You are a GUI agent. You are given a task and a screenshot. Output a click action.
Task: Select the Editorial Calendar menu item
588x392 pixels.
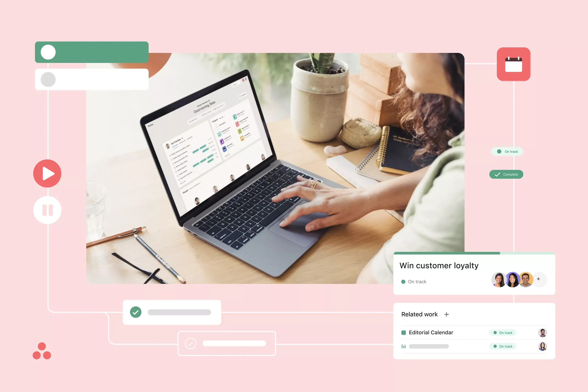click(430, 332)
